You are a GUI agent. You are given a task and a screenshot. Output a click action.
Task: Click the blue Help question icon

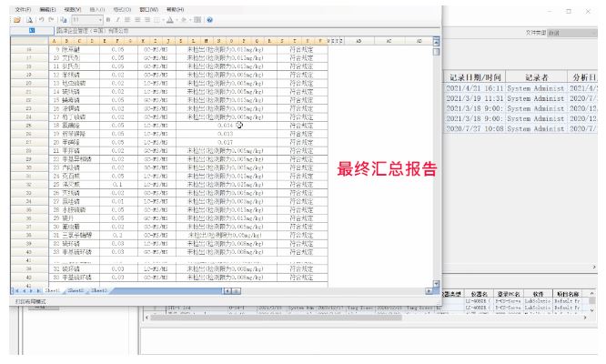[209, 19]
